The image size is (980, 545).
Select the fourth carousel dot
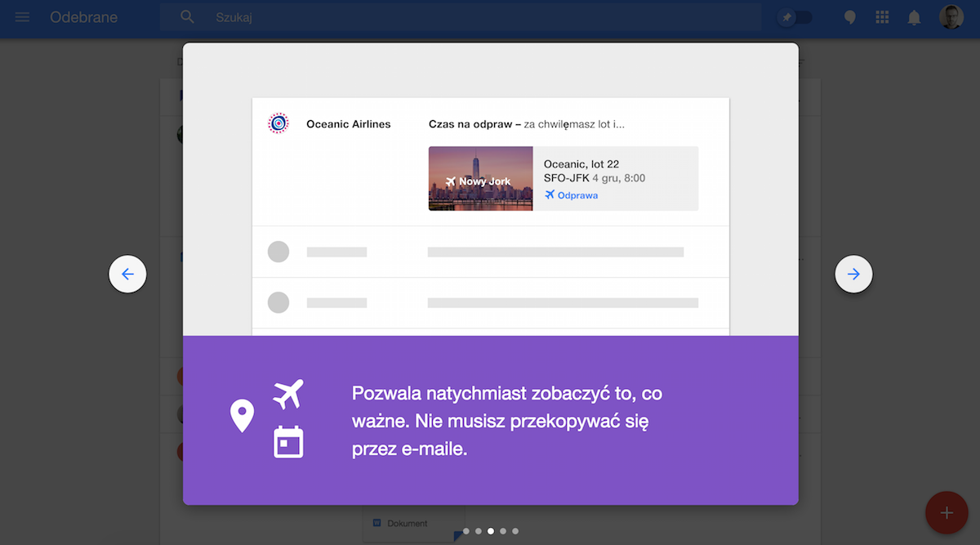pos(503,531)
